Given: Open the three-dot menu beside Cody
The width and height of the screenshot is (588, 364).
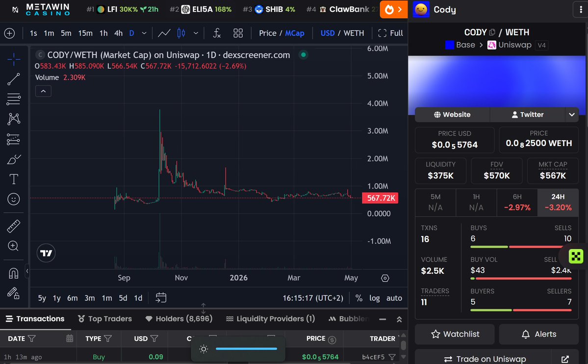Looking at the screenshot, I should click(581, 10).
